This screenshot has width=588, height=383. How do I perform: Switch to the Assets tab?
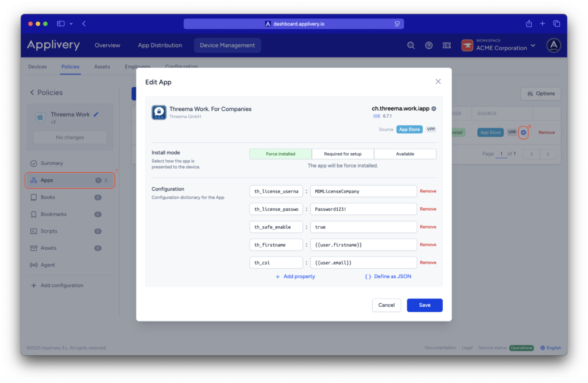point(102,67)
